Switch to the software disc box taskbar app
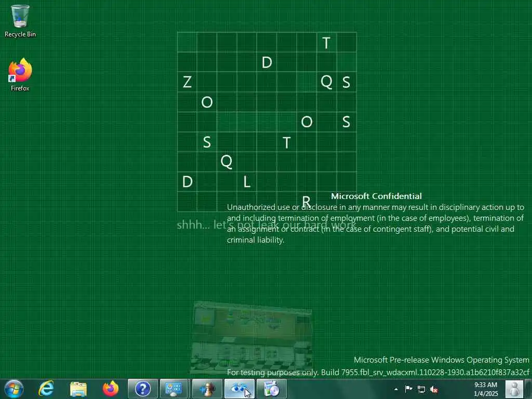Viewport: 532px width, 399px height. tap(272, 389)
